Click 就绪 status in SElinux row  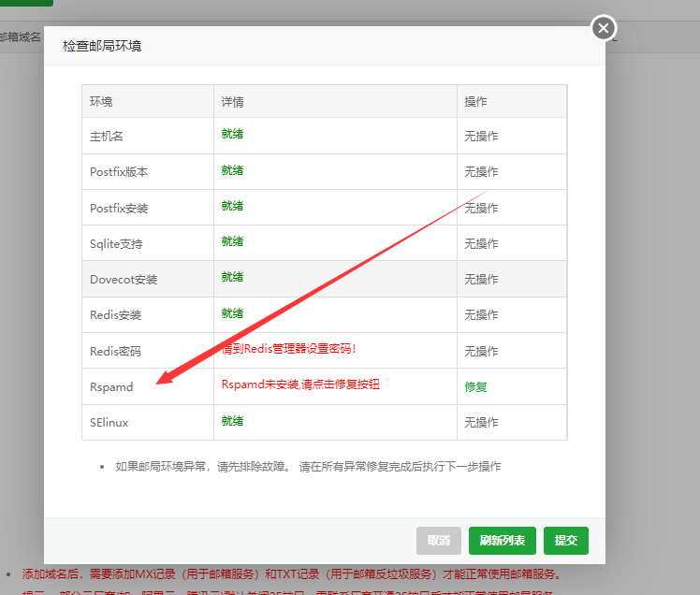[233, 420]
